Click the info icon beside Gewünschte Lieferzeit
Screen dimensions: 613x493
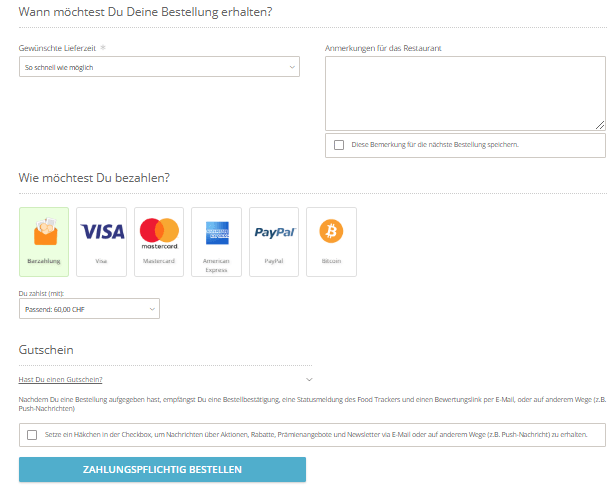pos(103,47)
